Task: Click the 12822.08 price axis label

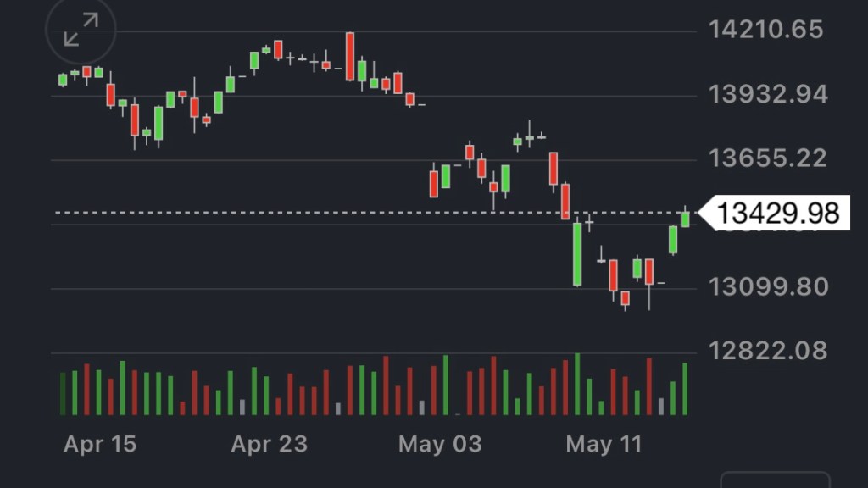Action: 768,351
